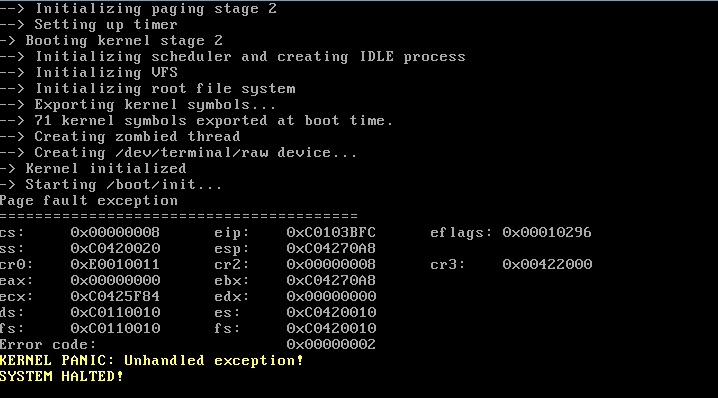Click the SYSTEM HALTED! text
Viewport: 718px width, 398px height.
tap(61, 376)
